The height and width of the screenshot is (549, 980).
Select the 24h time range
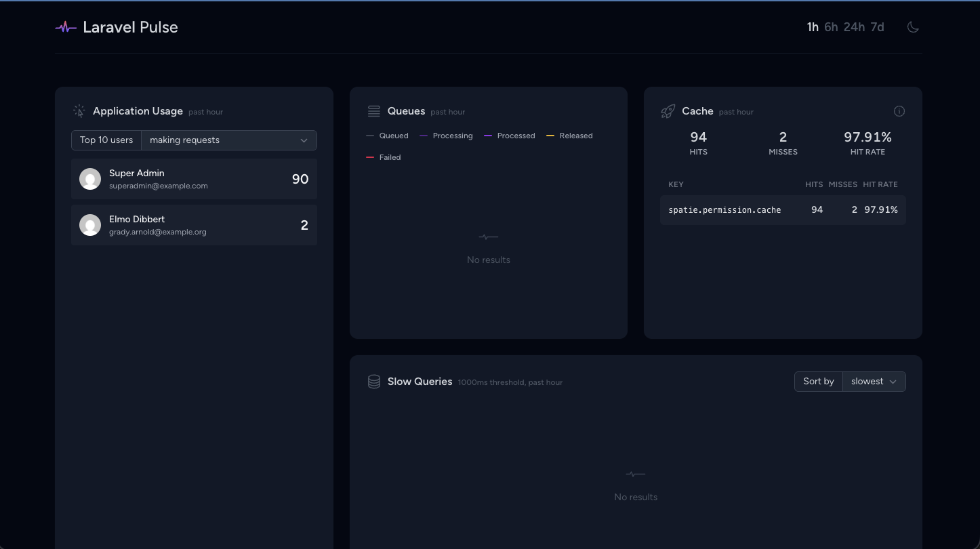click(854, 27)
